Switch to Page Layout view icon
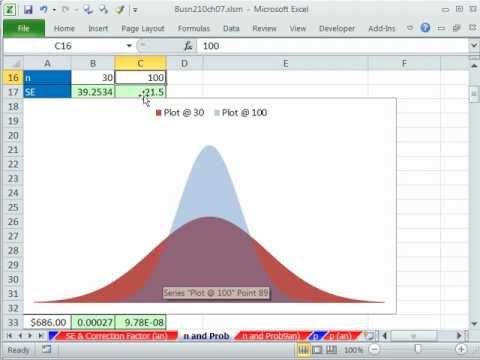480x360 pixels. click(x=317, y=350)
